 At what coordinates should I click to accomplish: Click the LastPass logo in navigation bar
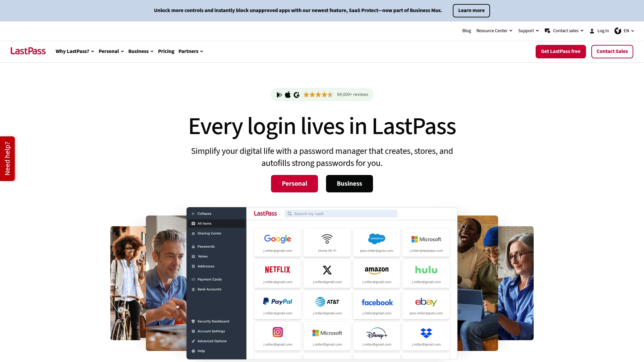coord(28,51)
